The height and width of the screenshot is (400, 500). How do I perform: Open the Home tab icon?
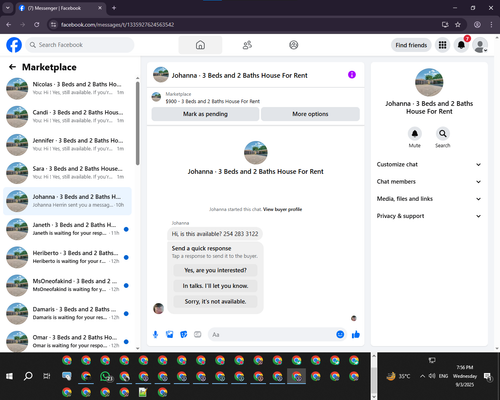(x=200, y=45)
